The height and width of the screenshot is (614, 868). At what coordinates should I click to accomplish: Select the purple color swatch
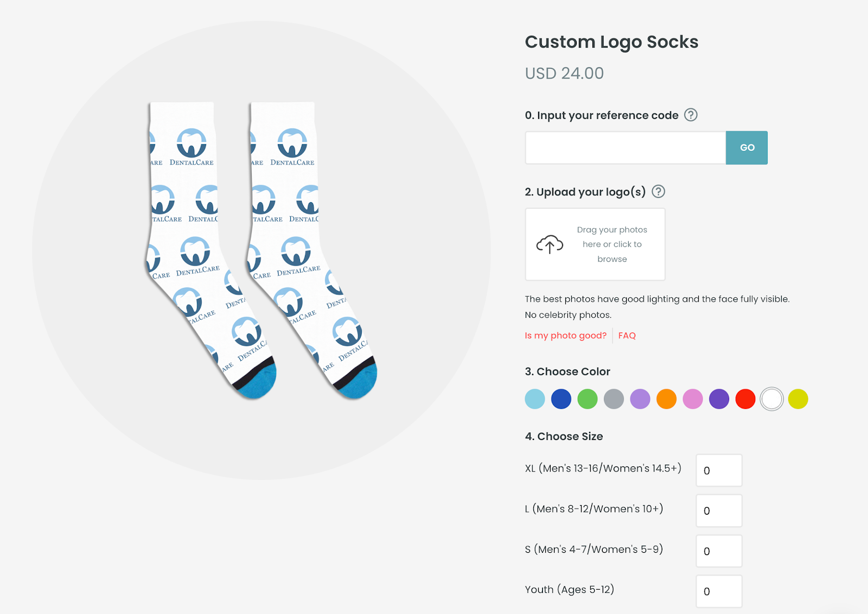pos(719,399)
